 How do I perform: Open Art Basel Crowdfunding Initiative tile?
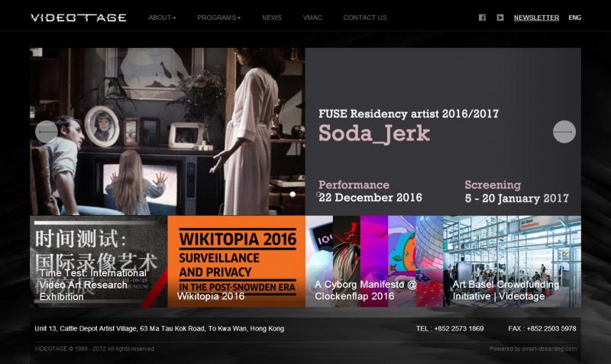(512, 262)
